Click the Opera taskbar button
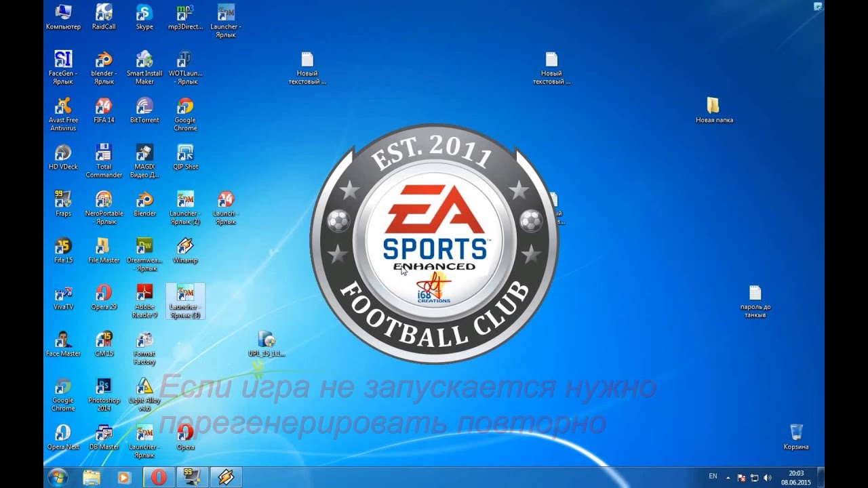 158,477
